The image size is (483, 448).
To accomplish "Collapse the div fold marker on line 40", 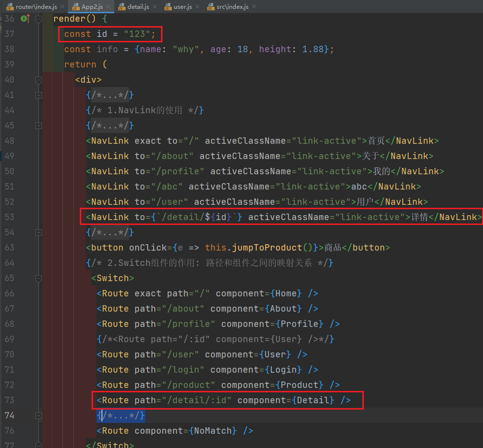I will pyautogui.click(x=38, y=80).
